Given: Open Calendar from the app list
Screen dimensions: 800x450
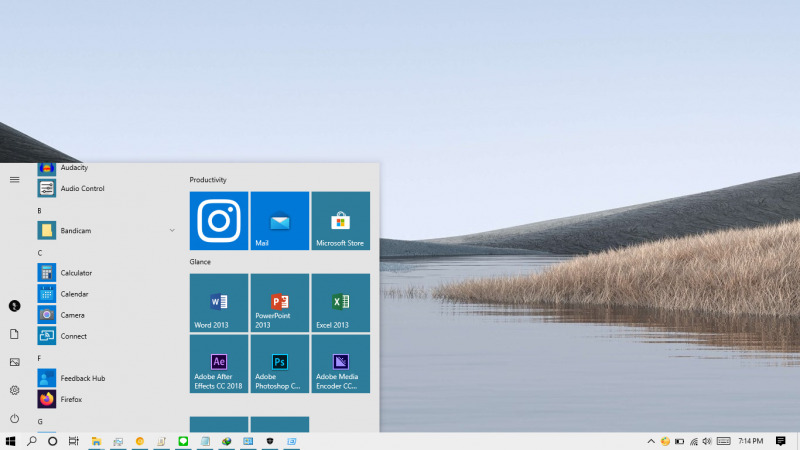Looking at the screenshot, I should tap(106, 294).
